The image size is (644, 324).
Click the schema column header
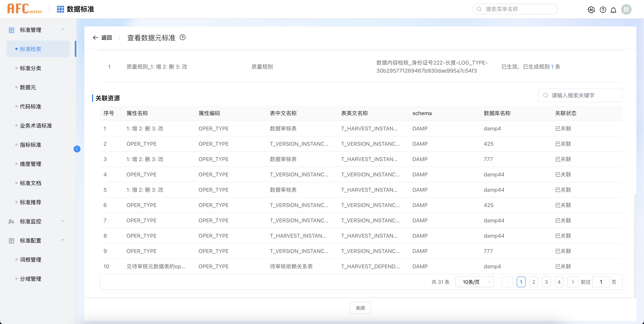422,113
